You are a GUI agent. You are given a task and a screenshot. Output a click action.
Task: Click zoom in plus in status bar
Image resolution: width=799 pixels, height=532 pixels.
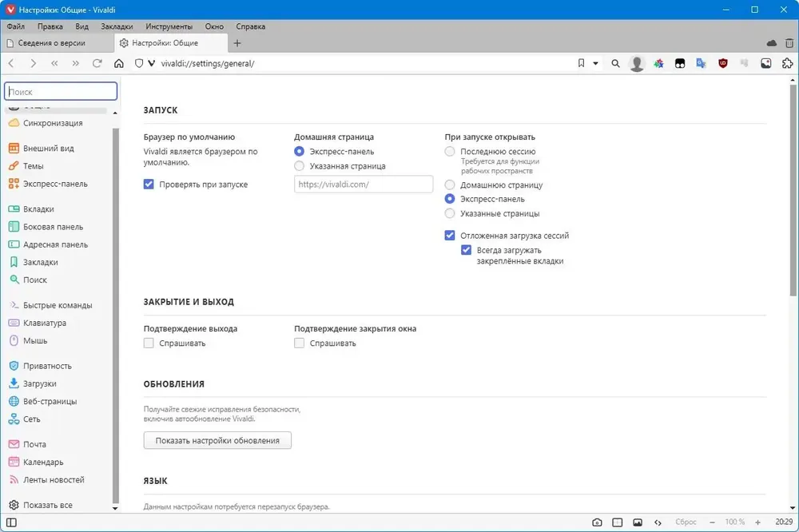(757, 522)
